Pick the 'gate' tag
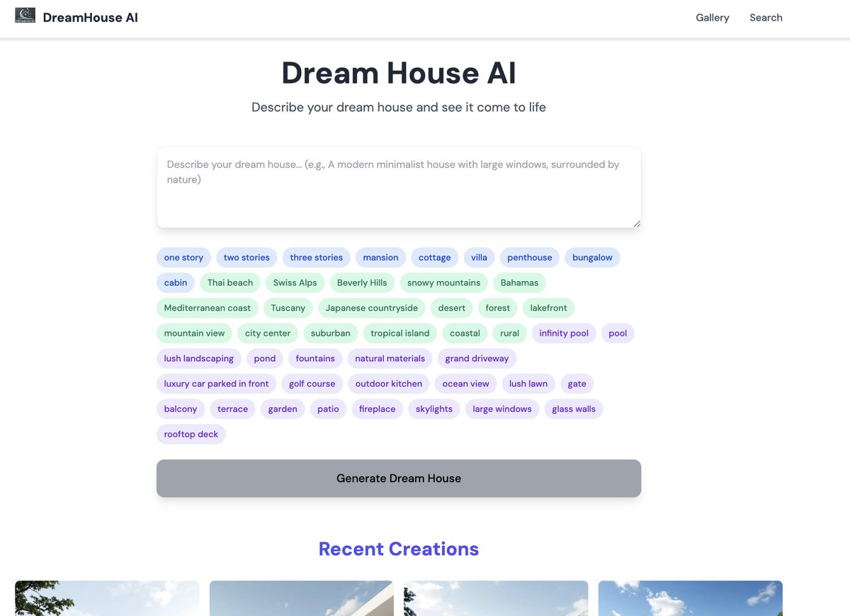 click(x=577, y=384)
